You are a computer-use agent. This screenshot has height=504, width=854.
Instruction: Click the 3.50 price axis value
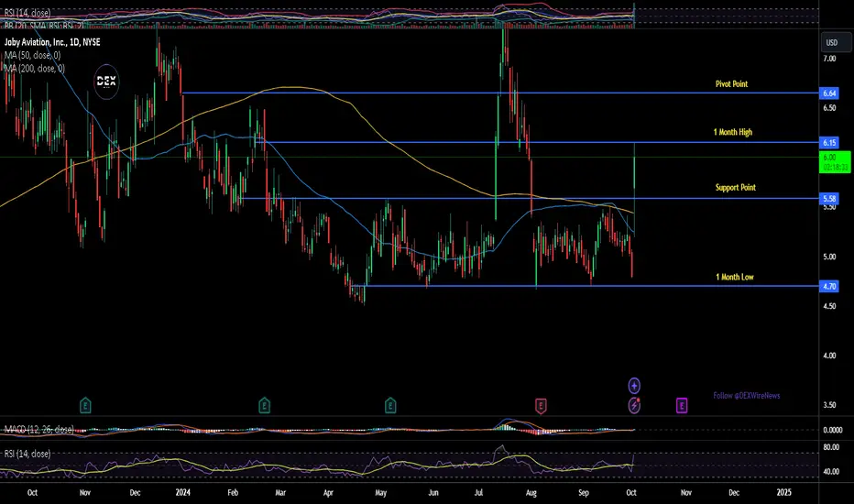coord(829,405)
